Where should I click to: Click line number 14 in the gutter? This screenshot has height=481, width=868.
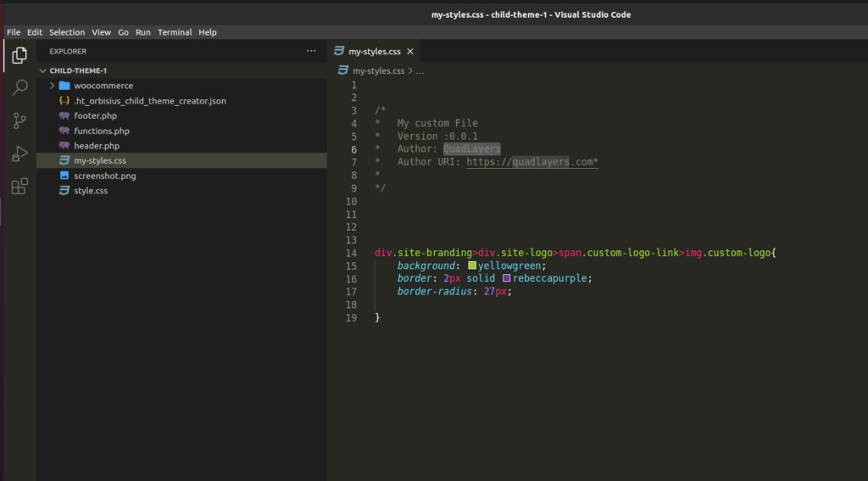[352, 253]
